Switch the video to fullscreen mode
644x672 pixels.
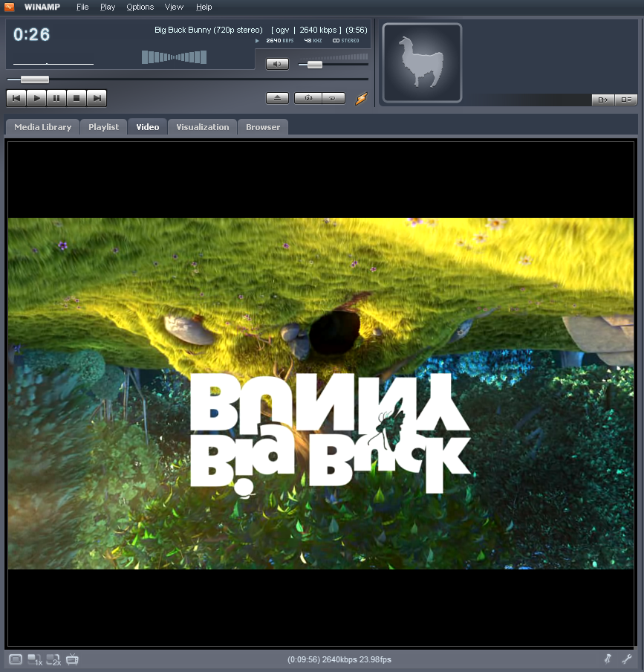(x=16, y=659)
